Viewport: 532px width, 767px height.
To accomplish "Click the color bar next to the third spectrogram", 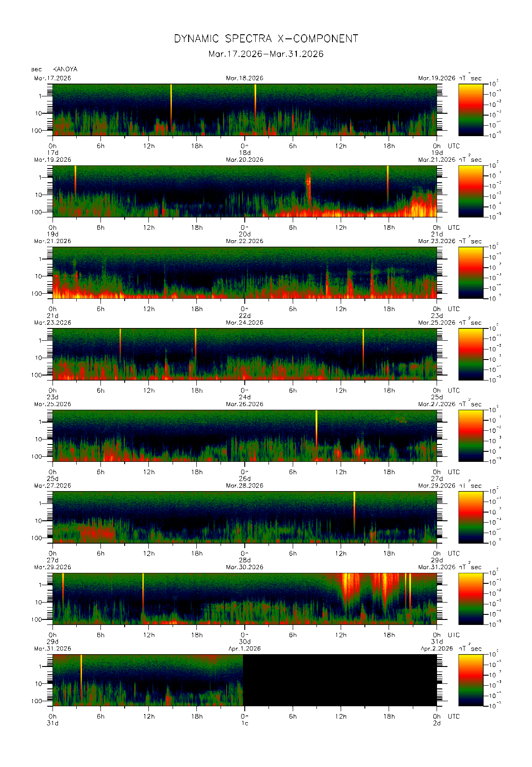I will pyautogui.click(x=470, y=272).
